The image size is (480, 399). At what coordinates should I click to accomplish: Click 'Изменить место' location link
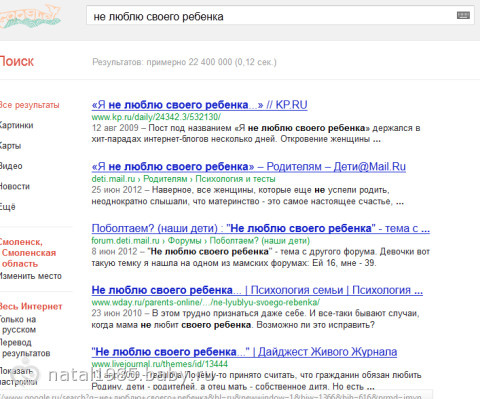[31, 276]
